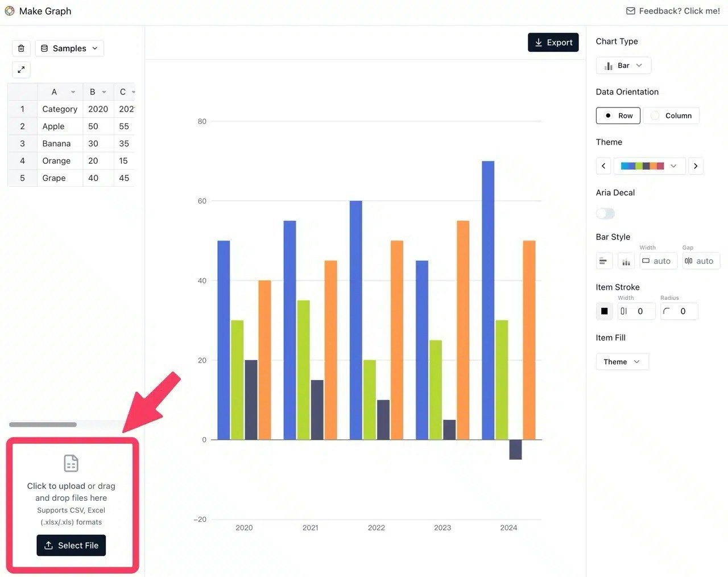Go to next theme arrow

coord(695,166)
